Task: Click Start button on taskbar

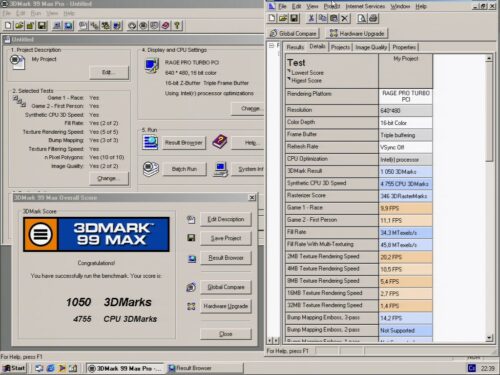Action: point(14,368)
